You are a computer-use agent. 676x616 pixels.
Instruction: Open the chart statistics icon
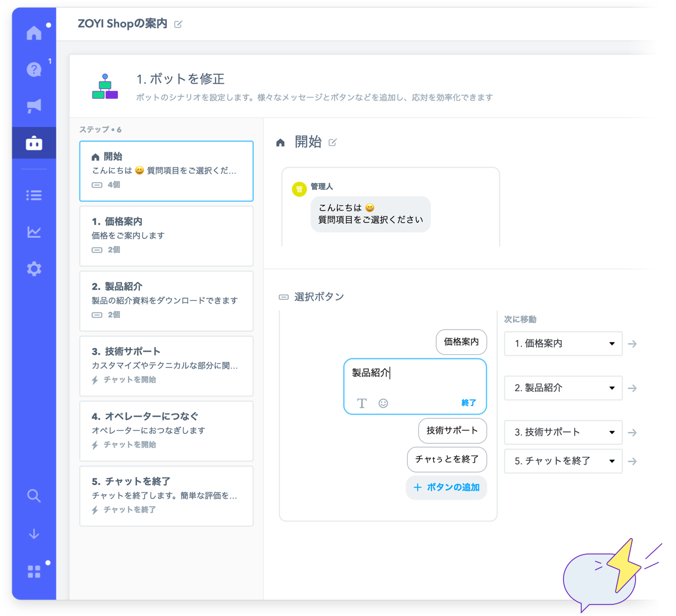[x=34, y=232]
